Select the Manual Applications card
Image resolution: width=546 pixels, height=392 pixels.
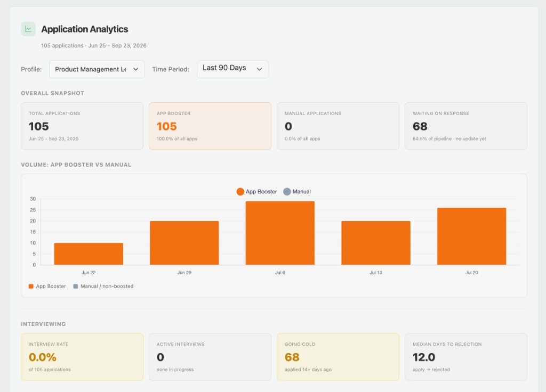(338, 126)
